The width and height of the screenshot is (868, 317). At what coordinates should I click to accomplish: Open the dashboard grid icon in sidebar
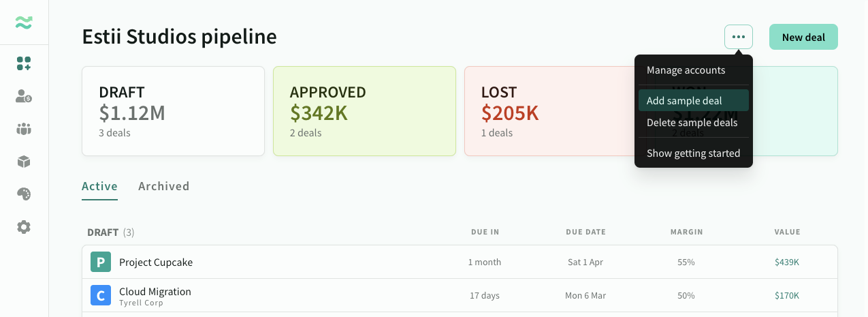point(24,63)
